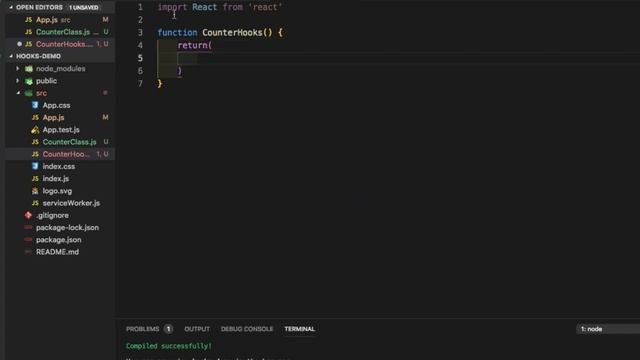Screen dimensions: 640x360
Task: Click line number 7 in the gutter
Action: (x=140, y=83)
